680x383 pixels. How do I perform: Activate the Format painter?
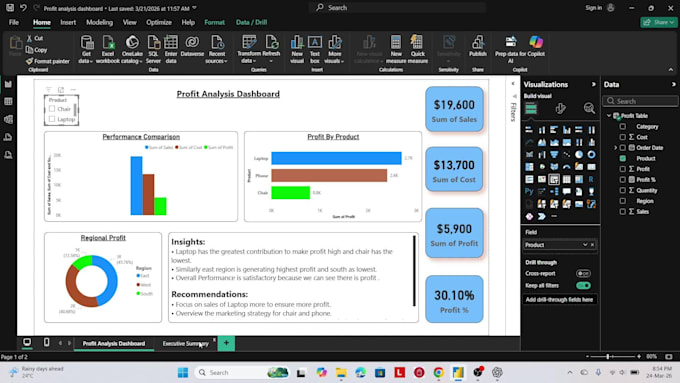click(x=48, y=61)
